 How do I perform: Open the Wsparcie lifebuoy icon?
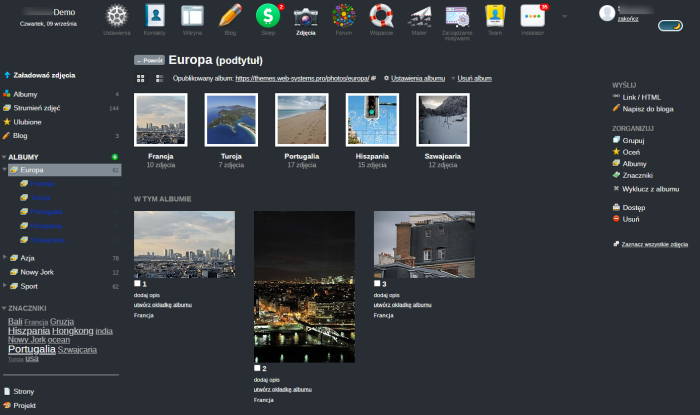(381, 15)
